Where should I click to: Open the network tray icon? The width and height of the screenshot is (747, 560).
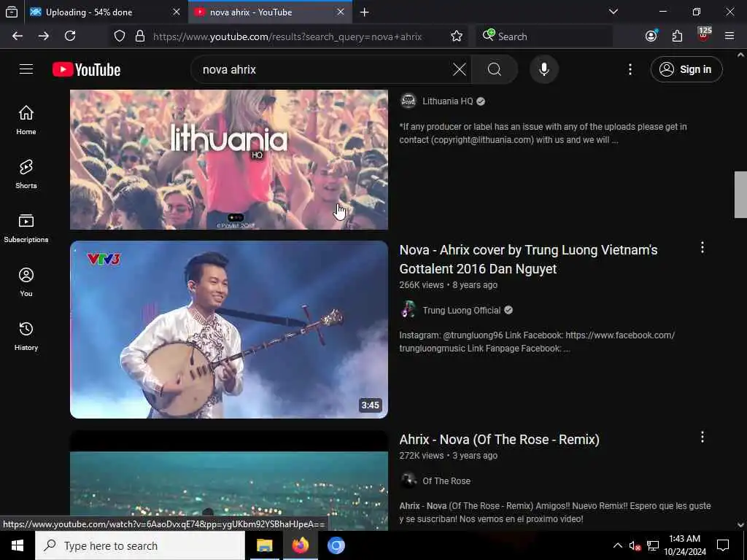pos(653,545)
